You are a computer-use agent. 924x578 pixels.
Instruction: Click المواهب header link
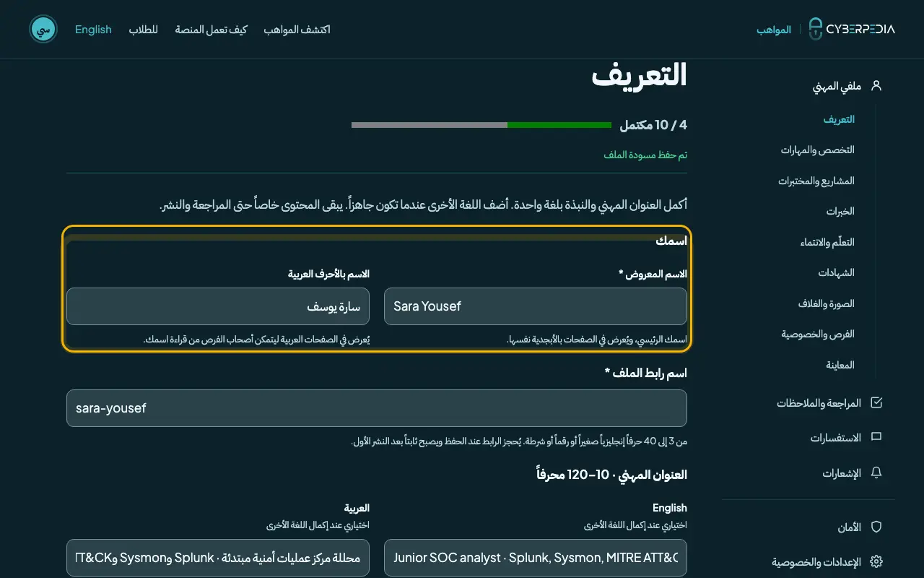[x=774, y=30]
